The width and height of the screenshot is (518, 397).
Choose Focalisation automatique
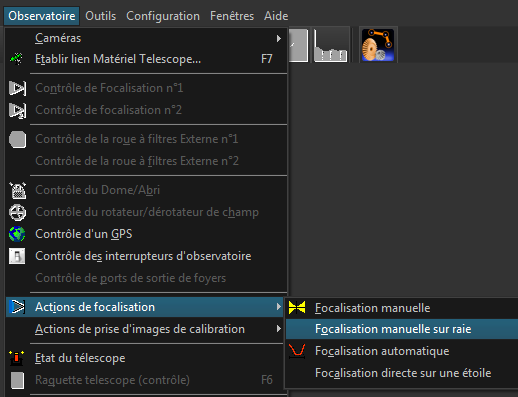coord(402,351)
